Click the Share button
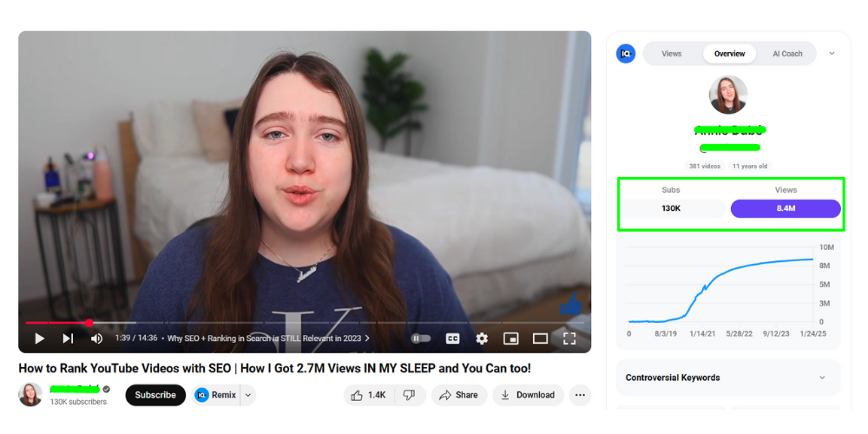The height and width of the screenshot is (434, 868). 458,395
